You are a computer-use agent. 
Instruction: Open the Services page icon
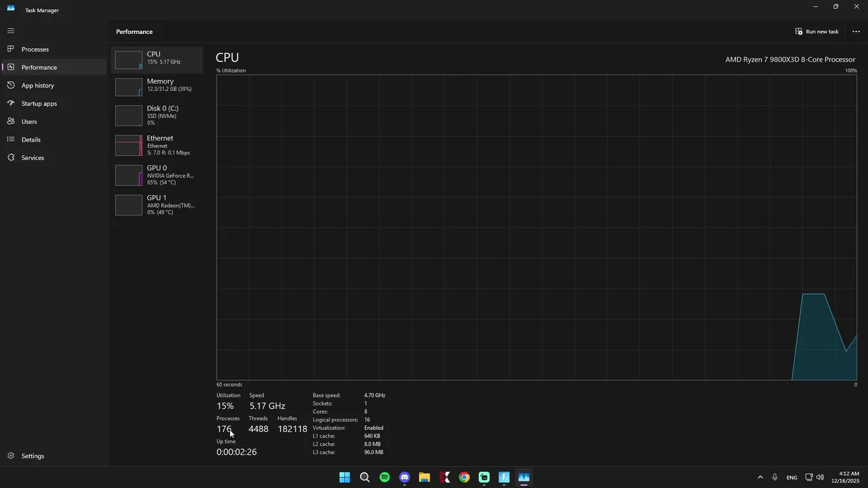[10, 158]
